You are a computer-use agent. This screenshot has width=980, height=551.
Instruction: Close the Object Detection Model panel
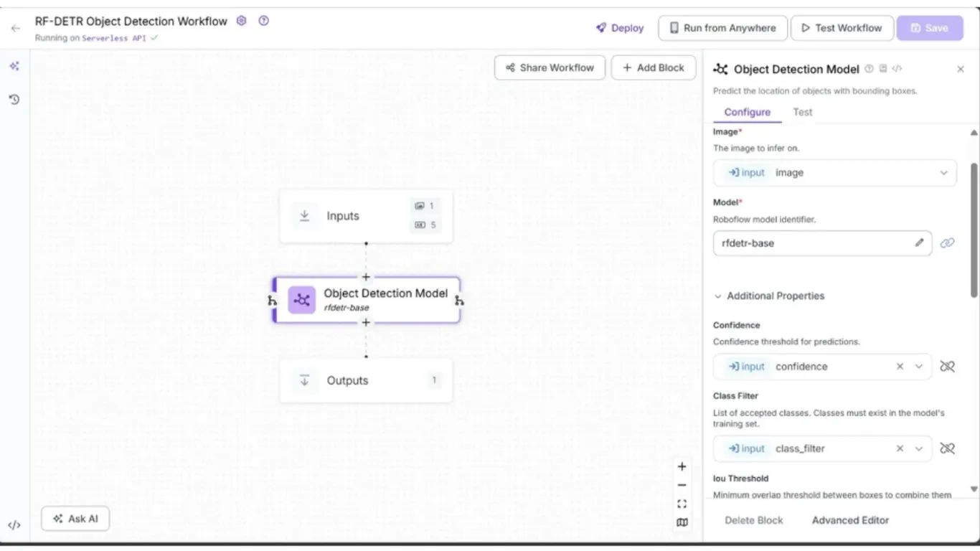click(961, 69)
